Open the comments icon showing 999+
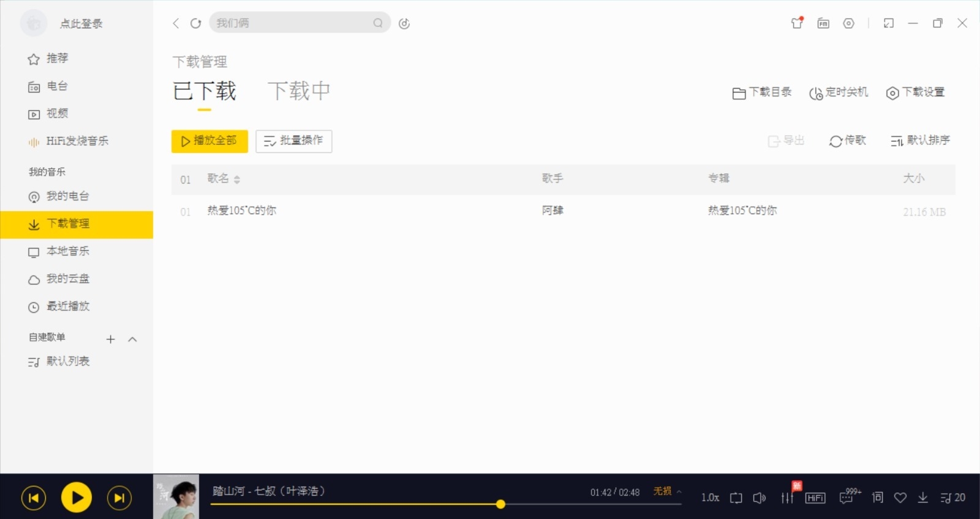 coord(847,498)
